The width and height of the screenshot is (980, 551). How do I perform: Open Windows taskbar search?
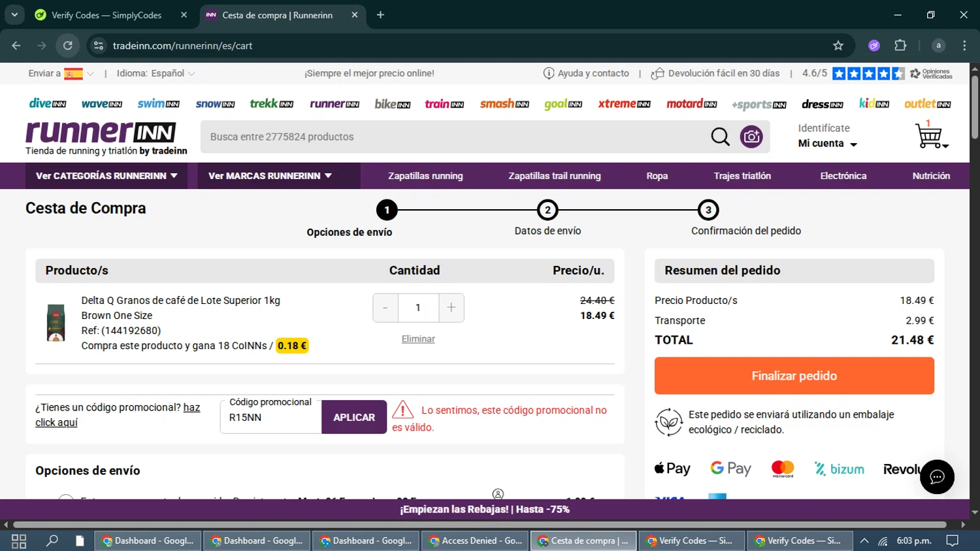[x=52, y=541]
